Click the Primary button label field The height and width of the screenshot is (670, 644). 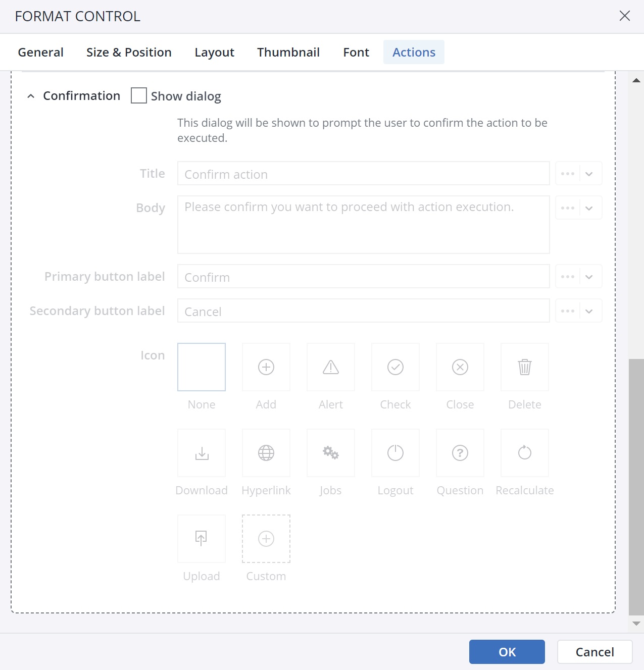click(364, 277)
